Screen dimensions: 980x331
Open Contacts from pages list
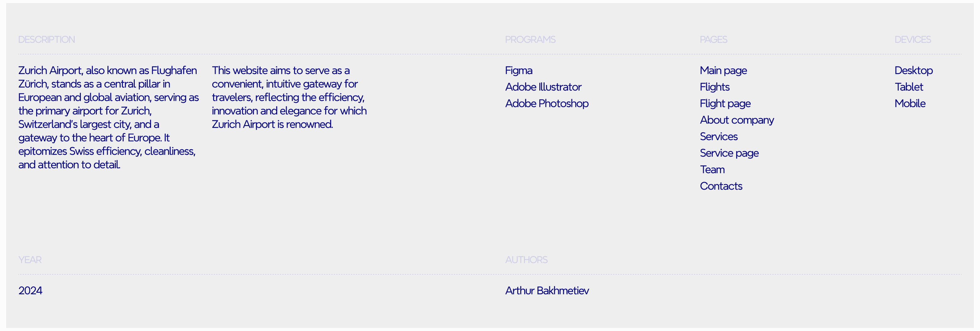(721, 186)
